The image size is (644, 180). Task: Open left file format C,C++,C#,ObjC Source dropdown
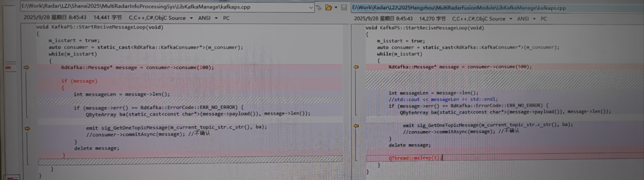click(191, 18)
